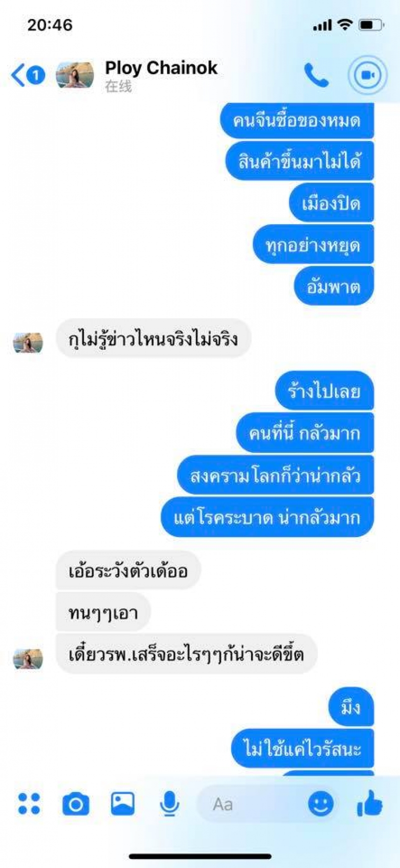This screenshot has width=400, height=868.
Task: Select the message bubble 'คนจีนซื้อของหมด'
Action: coord(297,121)
